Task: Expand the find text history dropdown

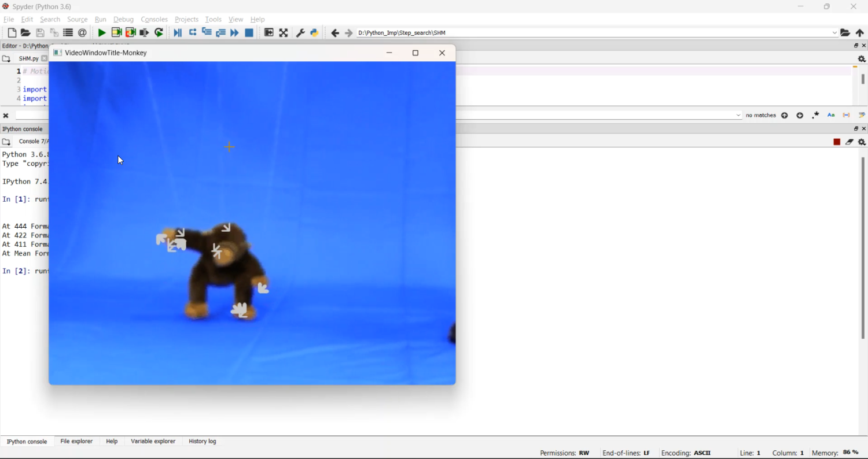Action: (x=738, y=116)
